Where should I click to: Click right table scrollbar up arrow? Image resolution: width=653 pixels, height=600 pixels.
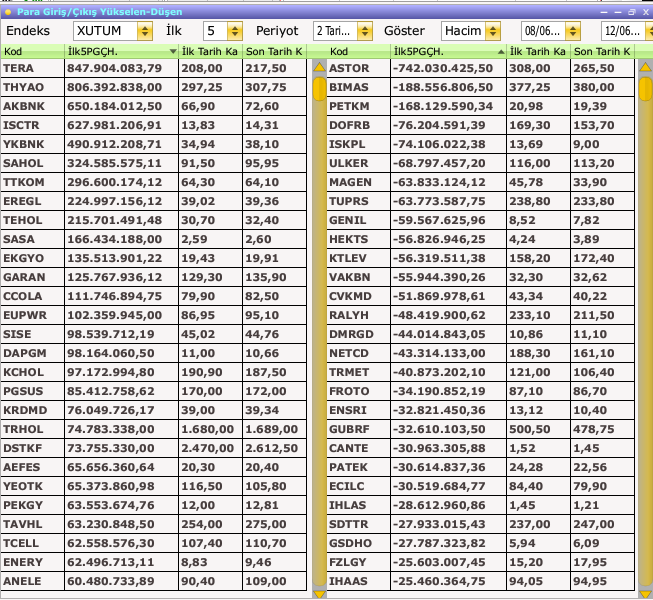tap(646, 67)
